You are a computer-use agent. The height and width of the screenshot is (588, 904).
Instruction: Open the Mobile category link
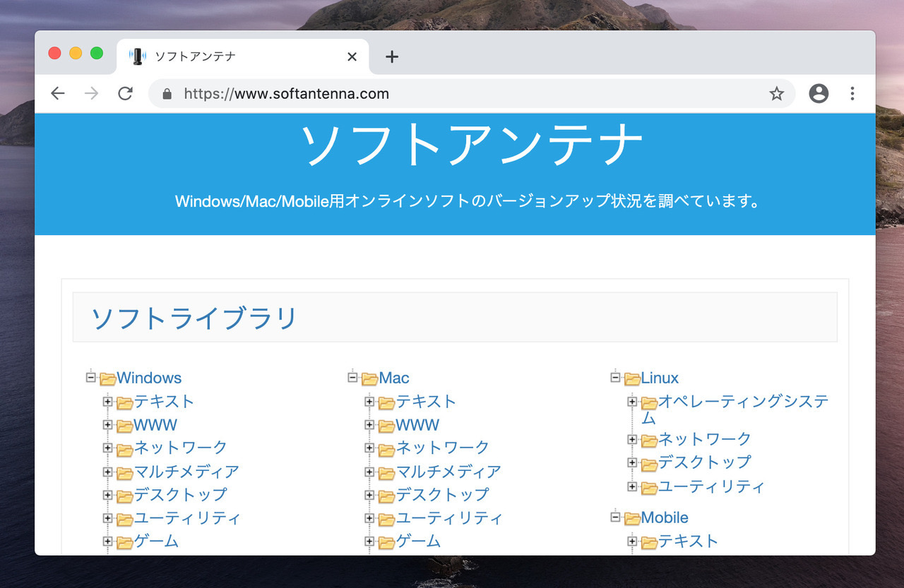click(x=665, y=517)
